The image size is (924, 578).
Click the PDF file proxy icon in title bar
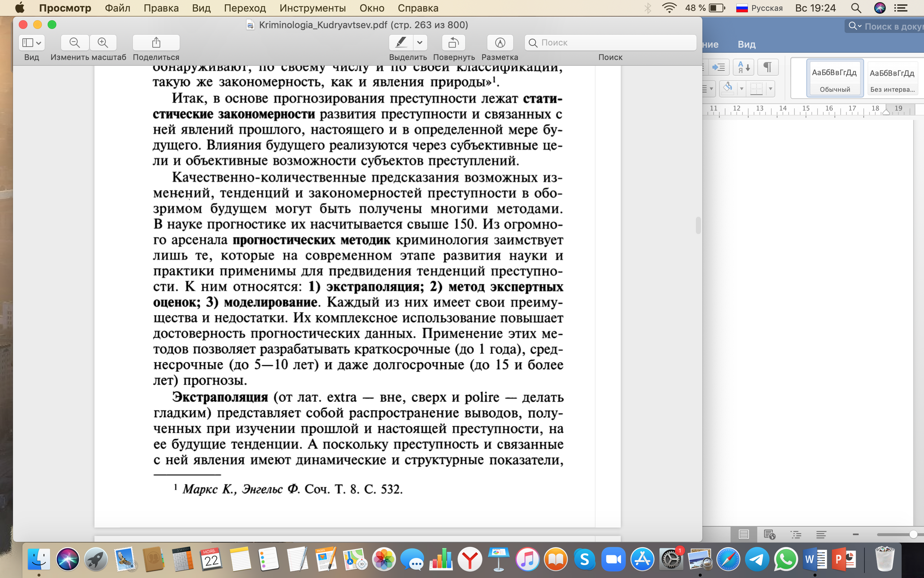[x=250, y=25]
